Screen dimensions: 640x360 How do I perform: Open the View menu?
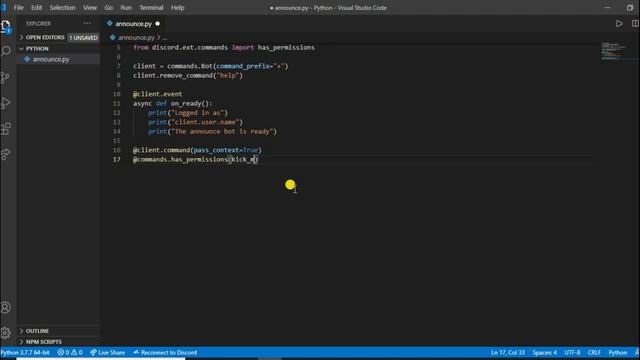pos(90,7)
